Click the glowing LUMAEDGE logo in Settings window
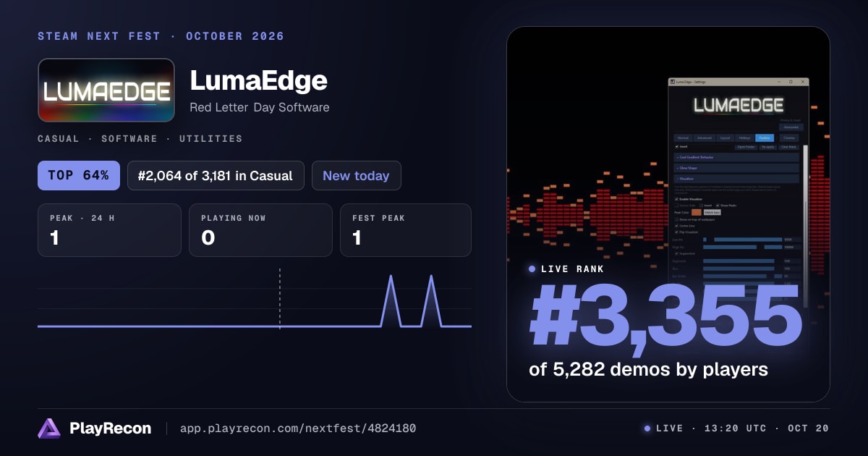This screenshot has height=456, width=868. 739,106
